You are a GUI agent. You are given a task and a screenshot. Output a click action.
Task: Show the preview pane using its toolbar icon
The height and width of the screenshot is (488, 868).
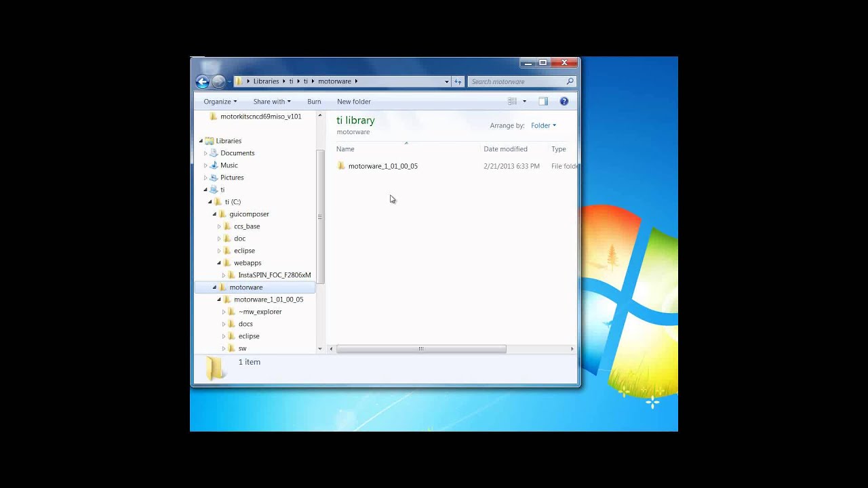pyautogui.click(x=543, y=102)
